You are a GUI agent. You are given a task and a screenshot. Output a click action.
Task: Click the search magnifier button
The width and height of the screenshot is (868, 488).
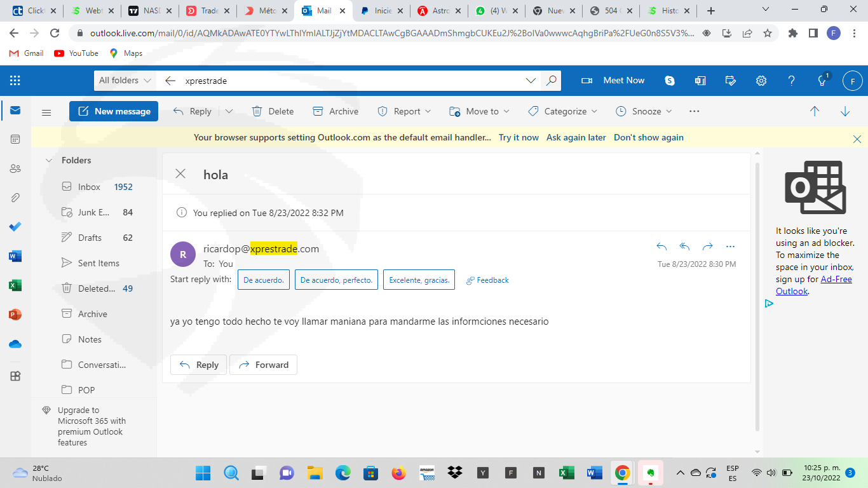pyautogui.click(x=551, y=81)
